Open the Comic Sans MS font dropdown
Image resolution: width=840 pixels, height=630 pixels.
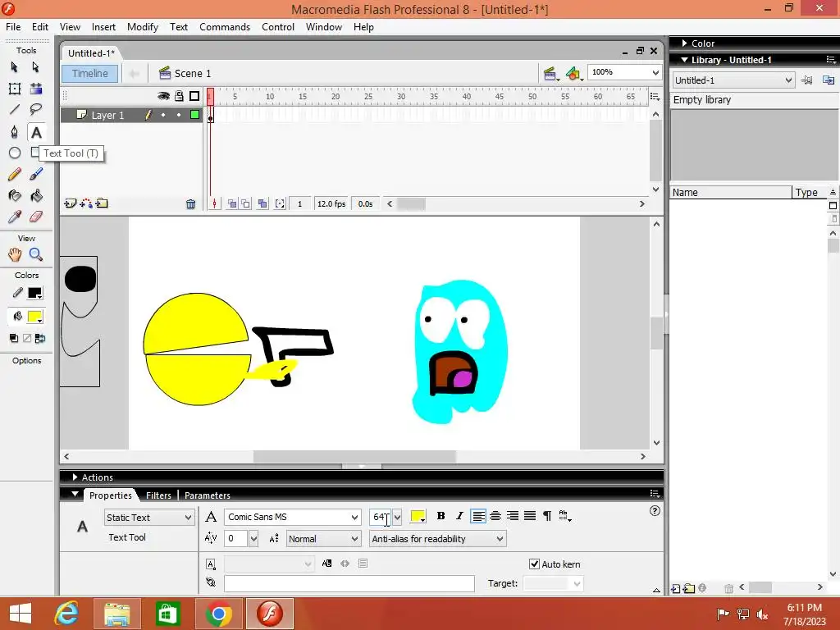coord(354,517)
